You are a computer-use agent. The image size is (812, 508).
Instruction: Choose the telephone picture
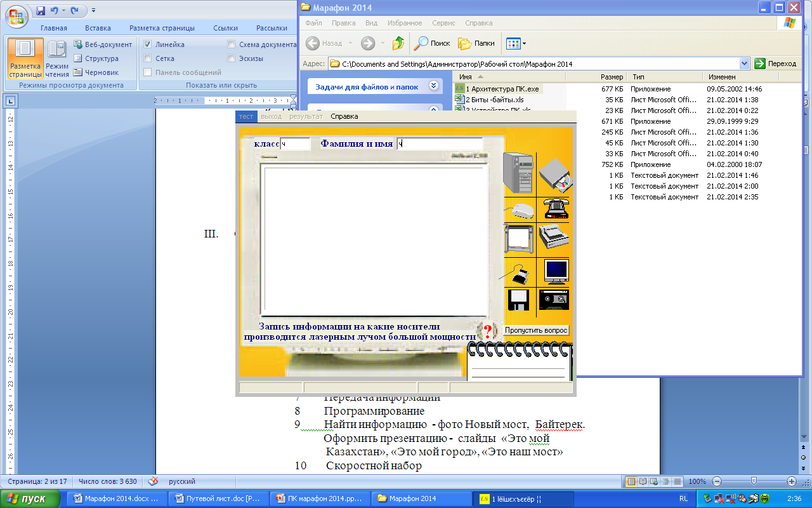click(x=556, y=209)
